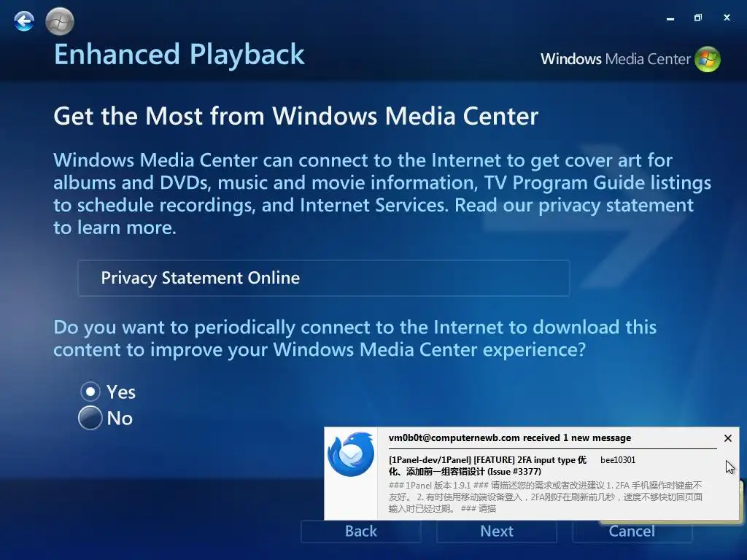This screenshot has width=747, height=560.
Task: Dismiss the Thunderbird new message notification
Action: coord(727,438)
